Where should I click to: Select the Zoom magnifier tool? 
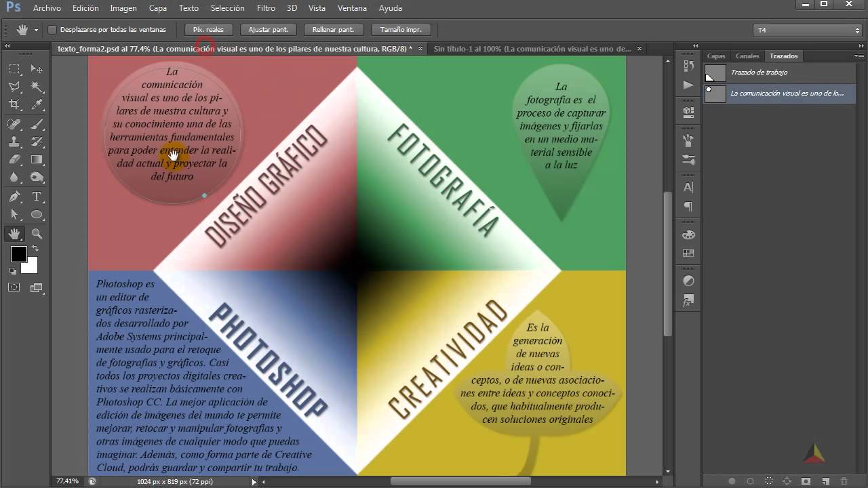[37, 234]
